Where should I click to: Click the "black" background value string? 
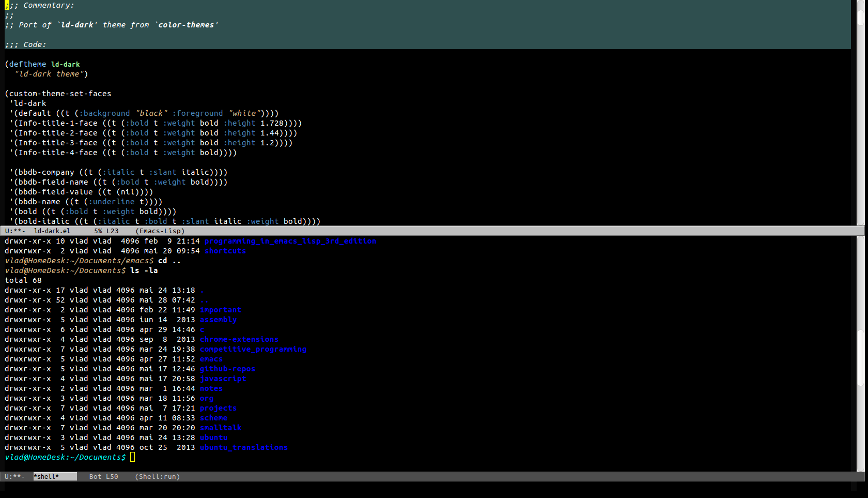[x=151, y=113]
